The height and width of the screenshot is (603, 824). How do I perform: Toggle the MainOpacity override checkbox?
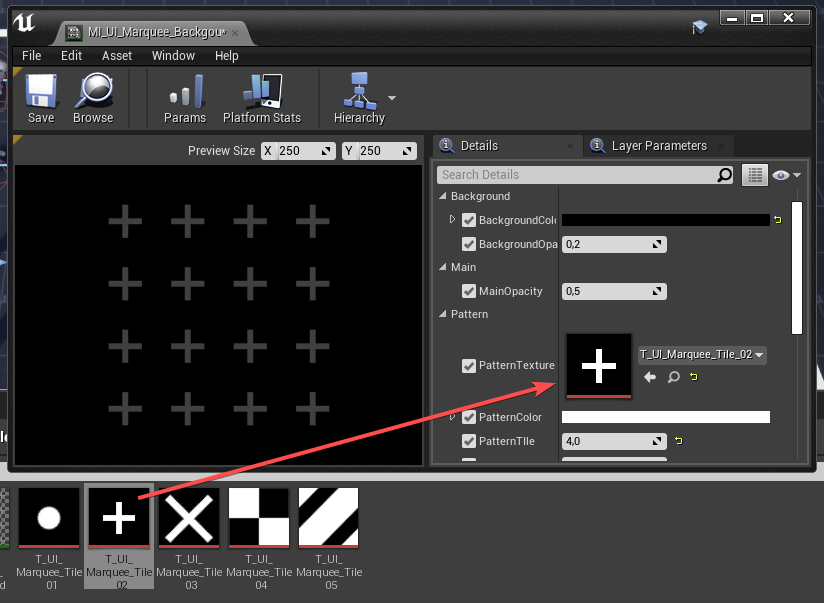(469, 291)
